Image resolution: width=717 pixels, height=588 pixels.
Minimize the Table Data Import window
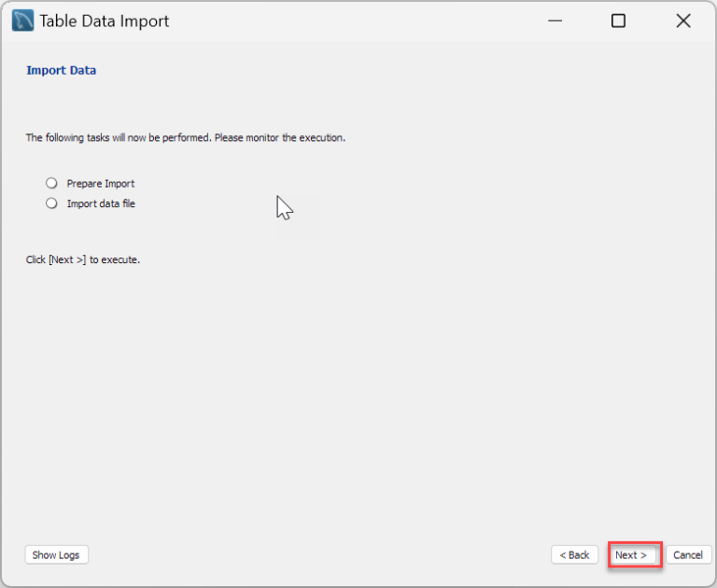[x=555, y=21]
